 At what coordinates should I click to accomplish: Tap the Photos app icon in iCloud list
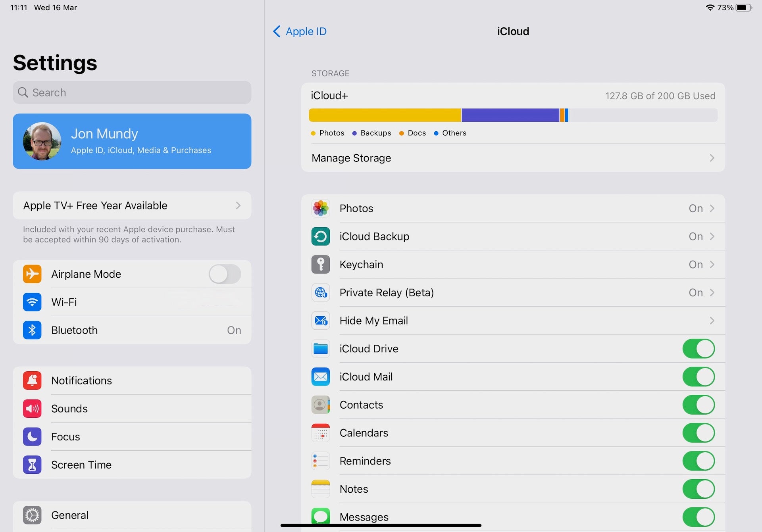[x=321, y=208]
